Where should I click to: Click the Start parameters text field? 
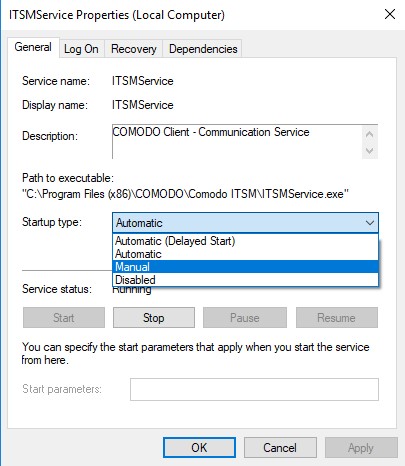coord(254,389)
